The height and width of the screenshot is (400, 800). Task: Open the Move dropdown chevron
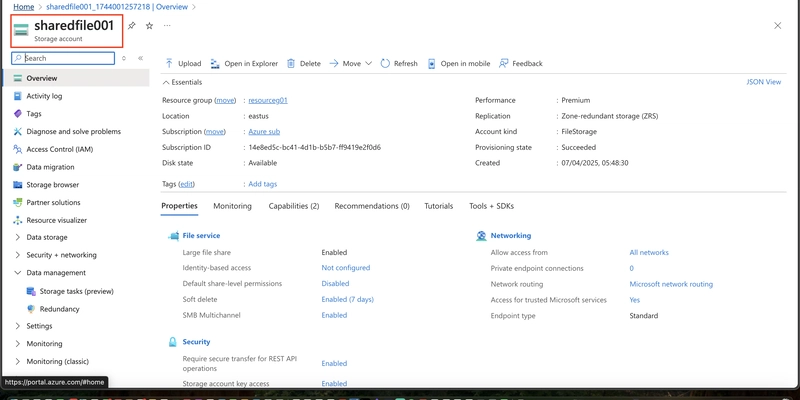point(369,64)
